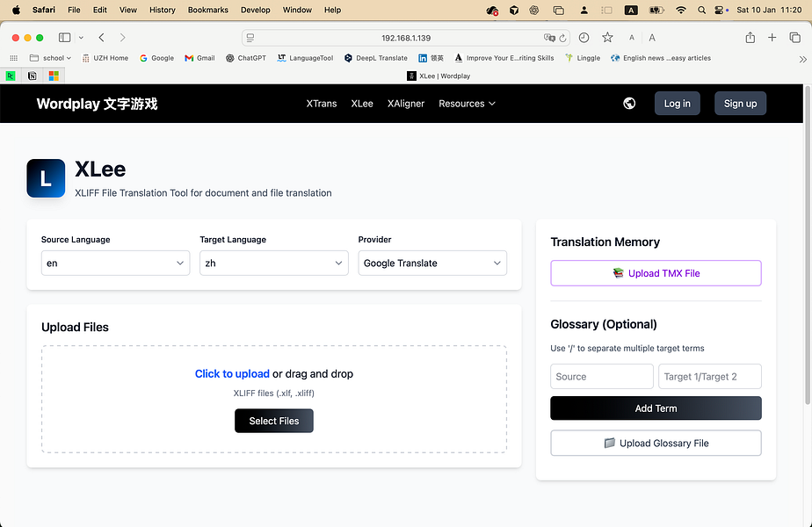Click the Select Files button
Screen dimensions: 812x527
(x=274, y=421)
